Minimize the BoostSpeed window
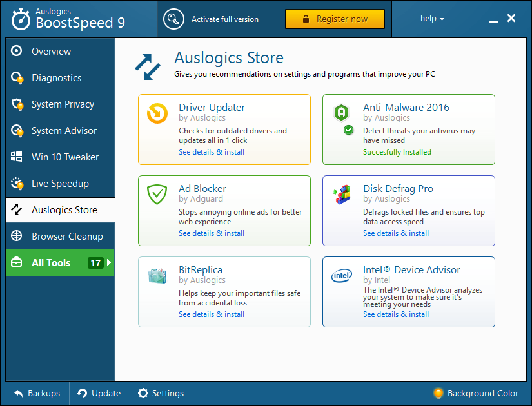The width and height of the screenshot is (532, 406). pos(493,21)
